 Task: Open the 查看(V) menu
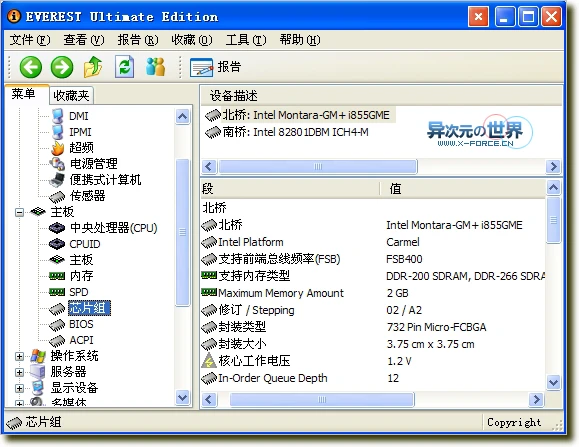coord(84,39)
